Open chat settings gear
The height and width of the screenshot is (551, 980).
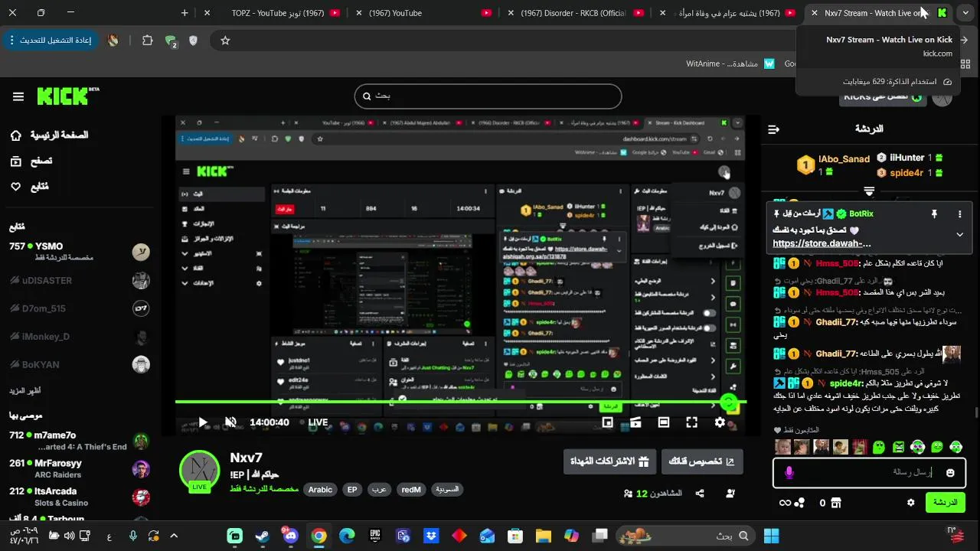(x=910, y=503)
